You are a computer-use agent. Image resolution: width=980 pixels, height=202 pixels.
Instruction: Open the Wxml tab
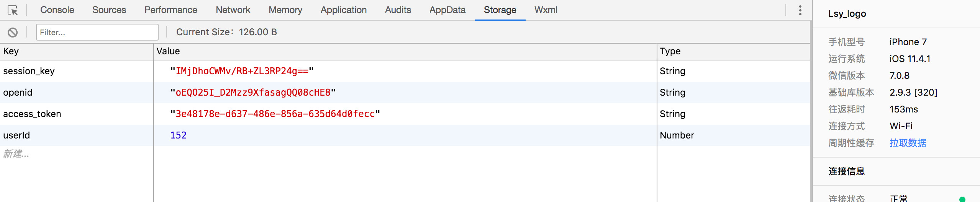[x=546, y=10]
